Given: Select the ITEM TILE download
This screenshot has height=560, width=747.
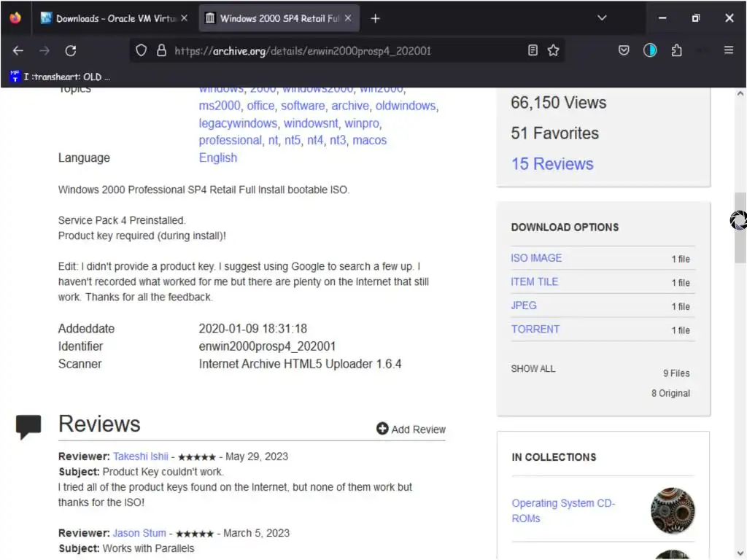Looking at the screenshot, I should coord(535,282).
